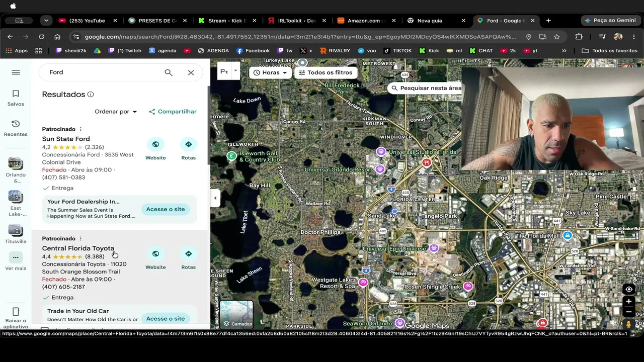Click Baixar o aplicativo phone icon

coord(16,312)
